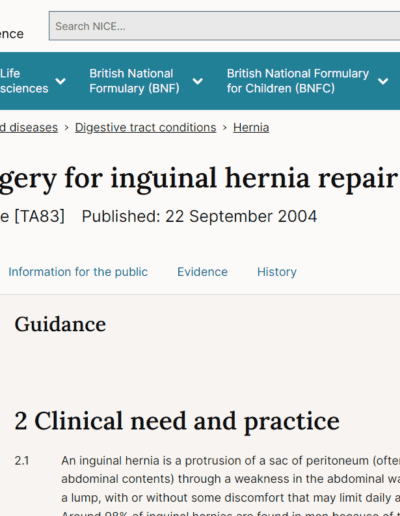
Task: Follow the Digestive tract conditions breadcrumb
Action: (145, 128)
